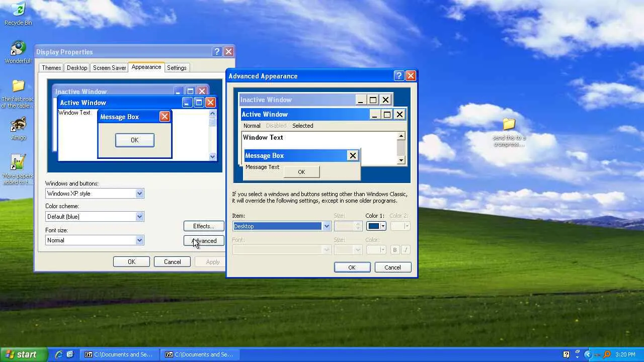The height and width of the screenshot is (362, 644).
Task: Click the Message Box title in Display Properties preview
Action: click(120, 117)
